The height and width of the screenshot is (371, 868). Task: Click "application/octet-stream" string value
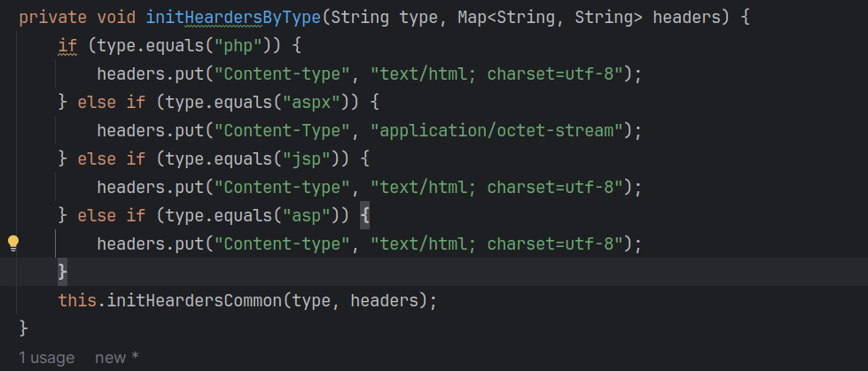coord(497,131)
